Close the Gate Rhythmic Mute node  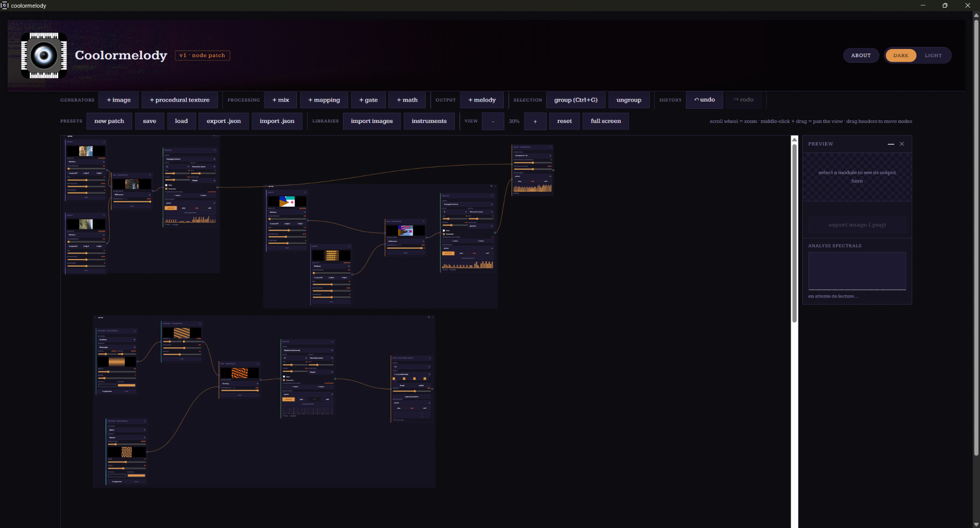[430, 358]
